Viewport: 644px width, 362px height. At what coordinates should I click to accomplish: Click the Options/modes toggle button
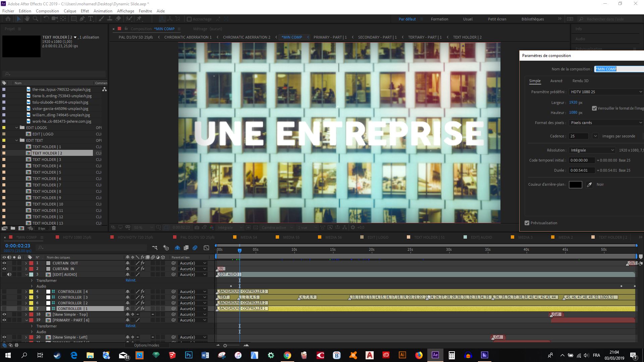tap(147, 345)
